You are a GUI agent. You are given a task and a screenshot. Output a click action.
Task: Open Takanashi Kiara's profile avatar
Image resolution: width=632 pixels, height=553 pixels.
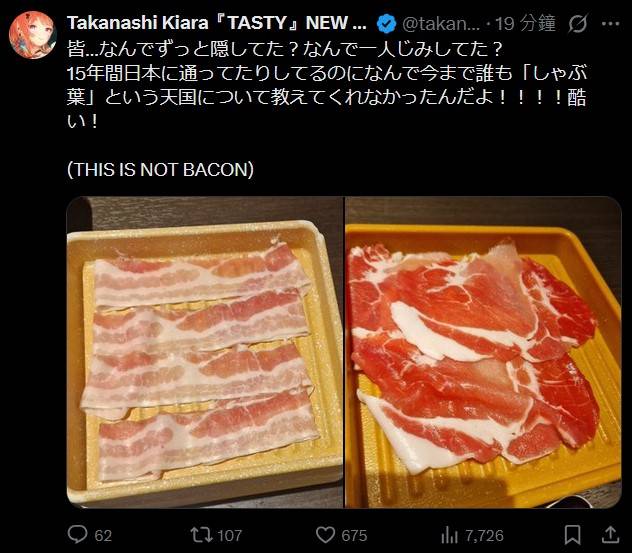[32, 36]
